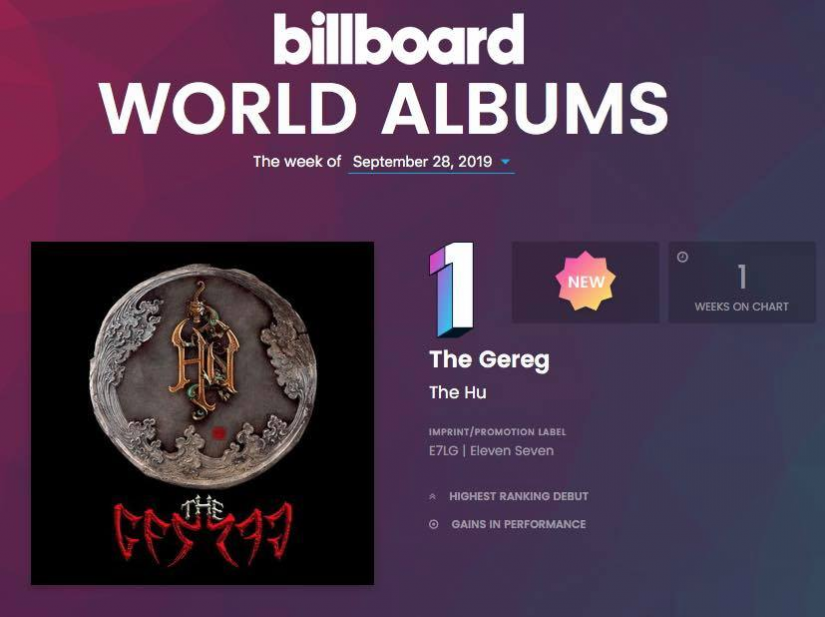Click the red Gereg script on cover

tap(203, 534)
